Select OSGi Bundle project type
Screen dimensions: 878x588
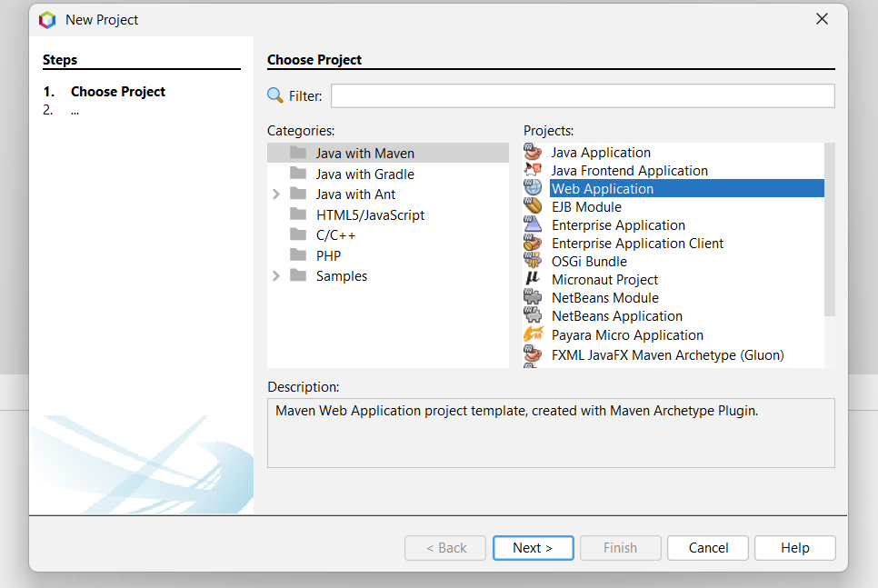(x=589, y=262)
